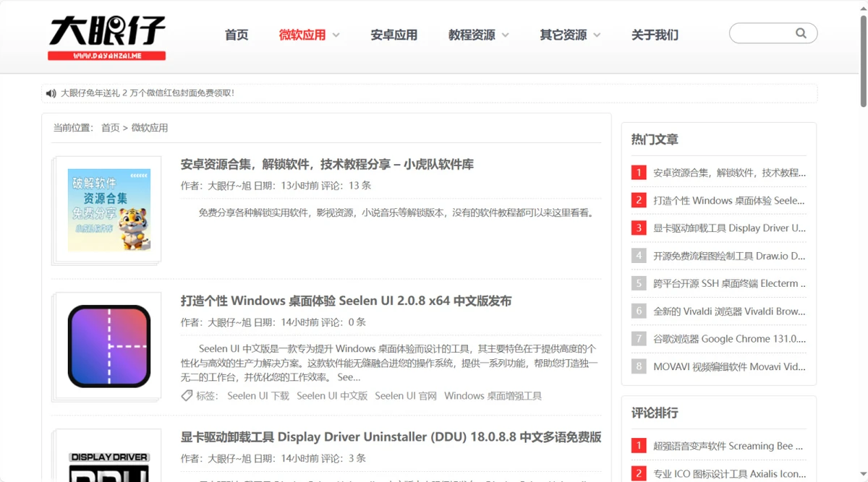Open the Seelen UI gradient app icon
This screenshot has width=868, height=482.
[x=109, y=346]
